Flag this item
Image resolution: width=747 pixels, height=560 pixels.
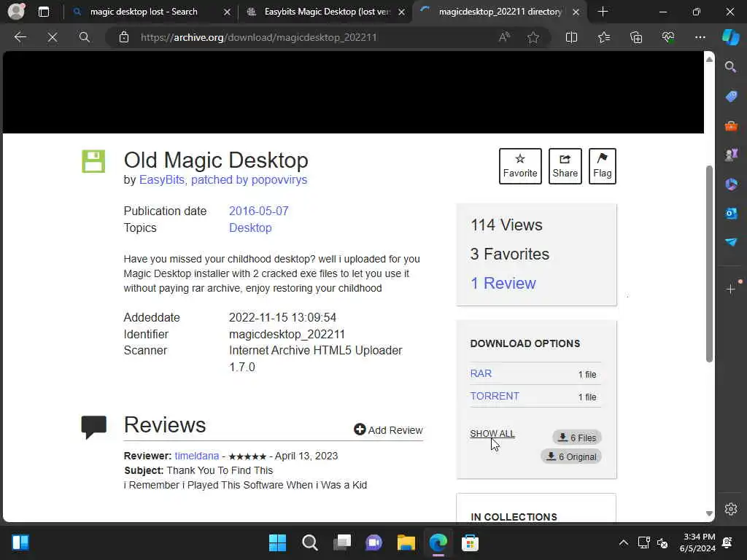[602, 166]
